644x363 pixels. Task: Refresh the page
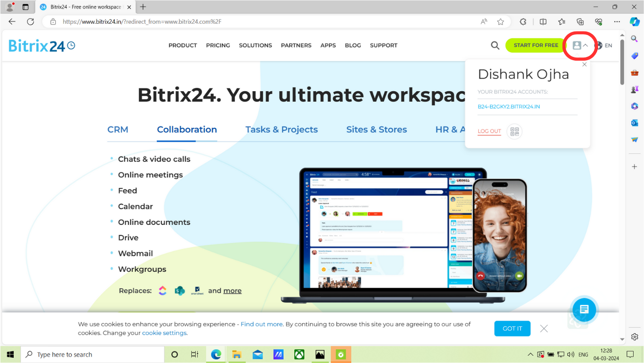31,21
